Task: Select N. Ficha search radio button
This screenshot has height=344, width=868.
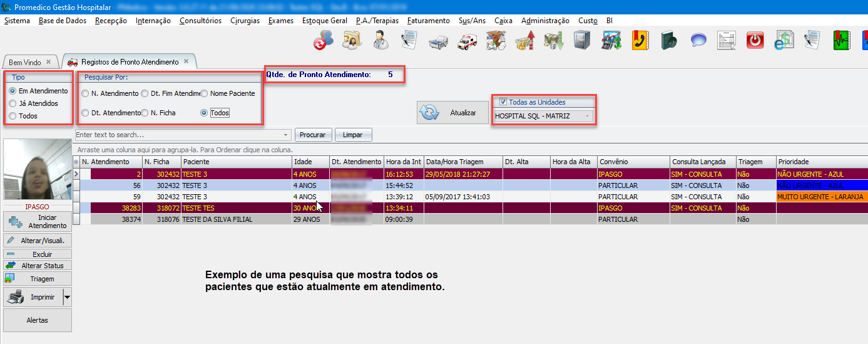Action: click(x=144, y=113)
